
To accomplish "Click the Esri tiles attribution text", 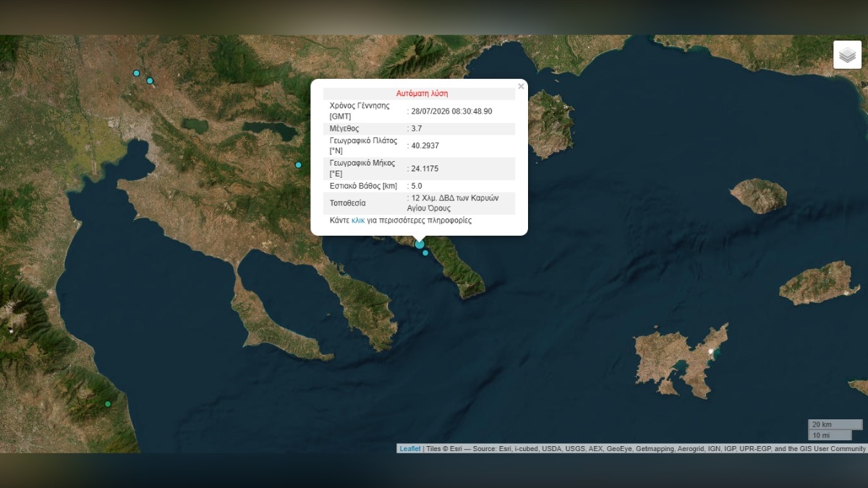I will [646, 449].
